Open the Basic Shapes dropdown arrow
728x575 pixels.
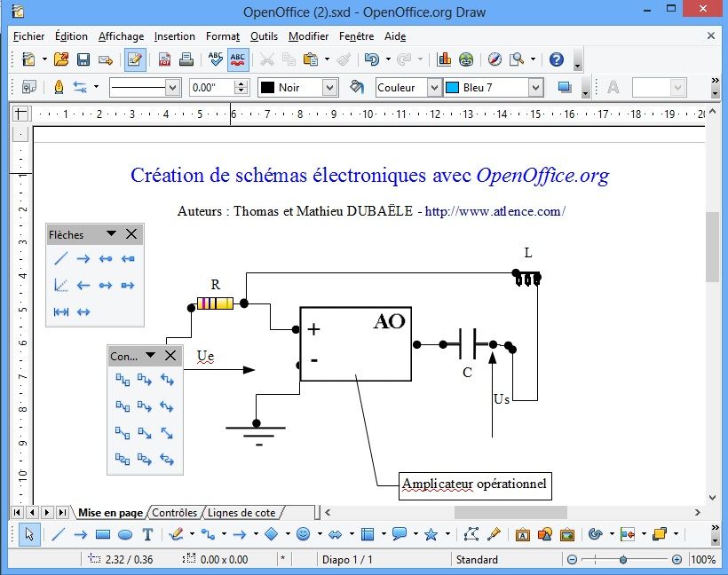[x=288, y=534]
